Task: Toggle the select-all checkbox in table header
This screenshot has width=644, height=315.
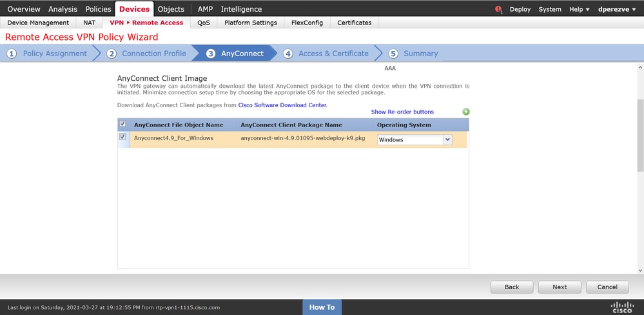Action: pyautogui.click(x=122, y=124)
